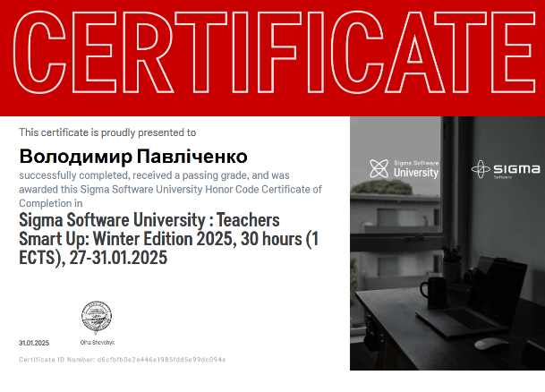Select recipient name Володимир Павліченко
The image size is (545, 392).
click(x=133, y=157)
